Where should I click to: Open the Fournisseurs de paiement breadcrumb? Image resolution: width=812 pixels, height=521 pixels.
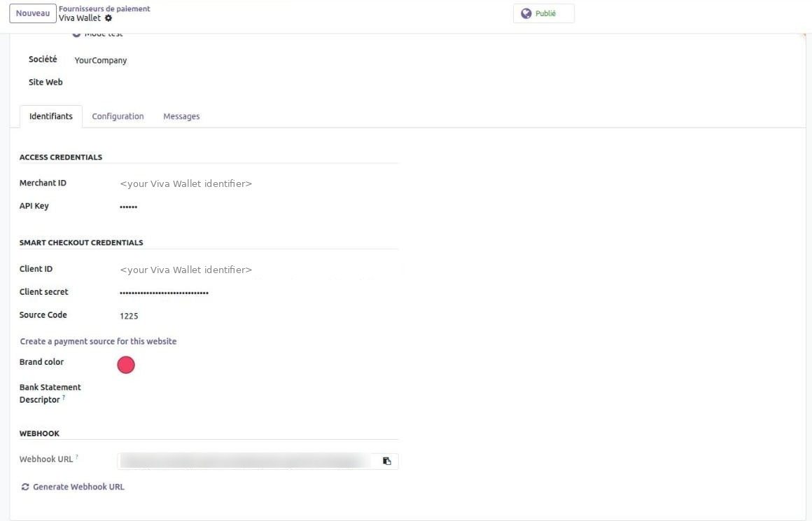[104, 8]
